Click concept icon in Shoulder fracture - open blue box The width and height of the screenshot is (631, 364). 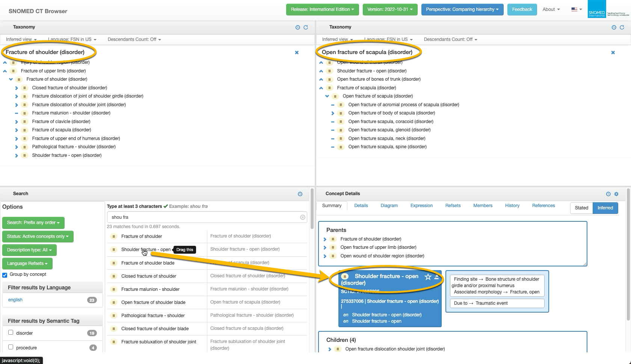click(345, 277)
